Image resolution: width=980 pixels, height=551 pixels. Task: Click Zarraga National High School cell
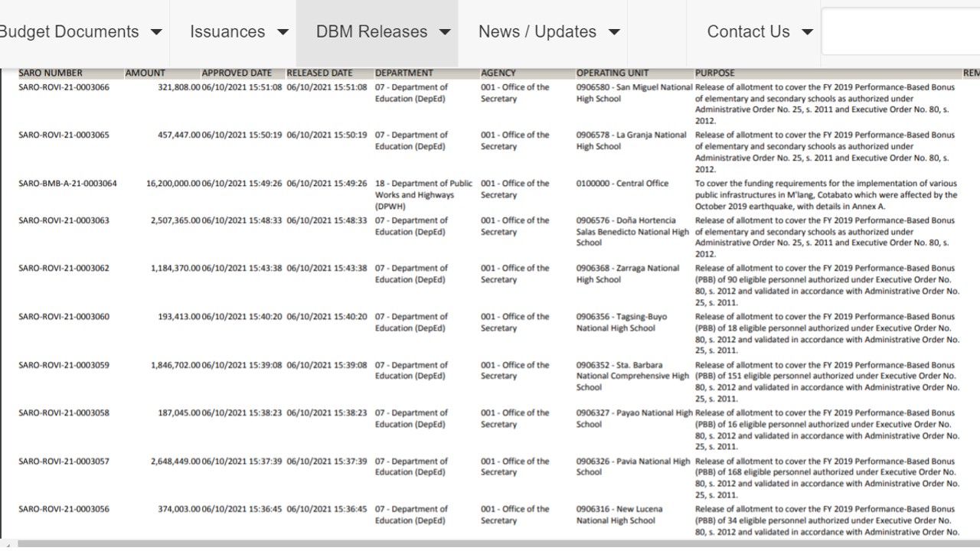point(627,274)
